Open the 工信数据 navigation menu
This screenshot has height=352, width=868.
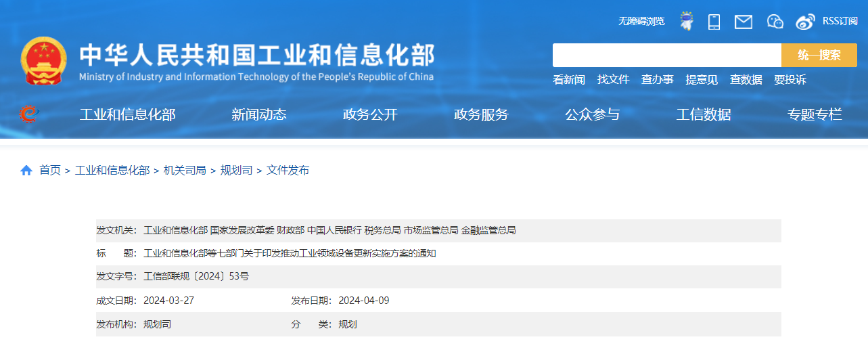coord(704,115)
